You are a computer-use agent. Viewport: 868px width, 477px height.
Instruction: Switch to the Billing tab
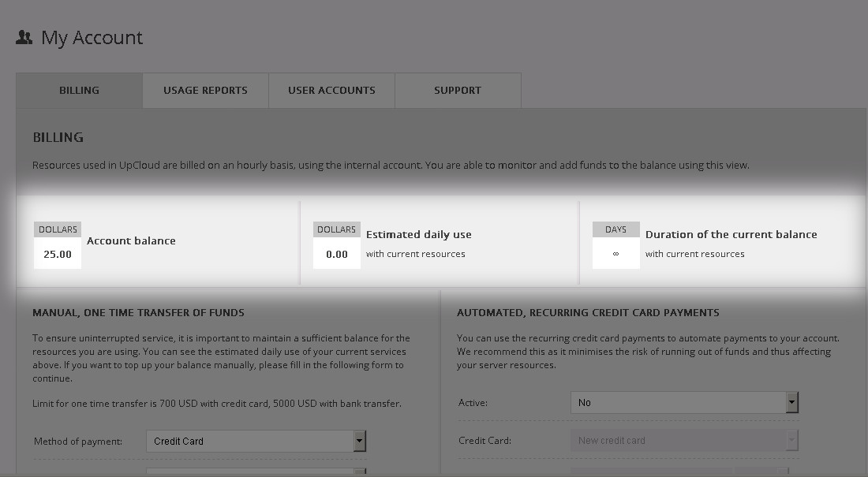pyautogui.click(x=79, y=91)
